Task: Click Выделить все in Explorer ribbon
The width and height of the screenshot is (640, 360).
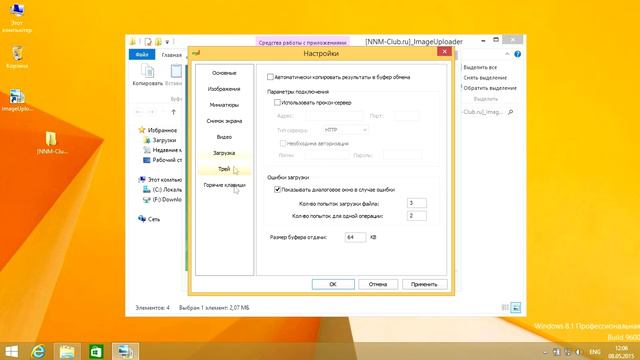Action: 480,67
